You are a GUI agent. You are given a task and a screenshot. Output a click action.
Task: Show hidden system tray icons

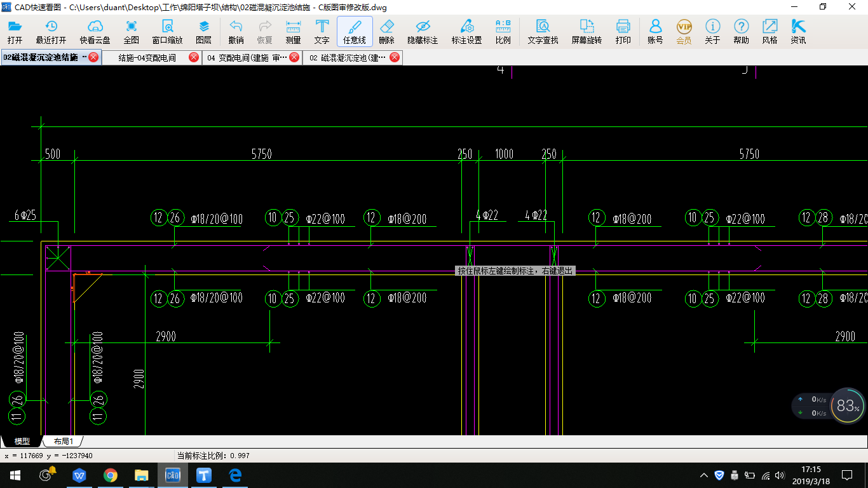click(704, 475)
